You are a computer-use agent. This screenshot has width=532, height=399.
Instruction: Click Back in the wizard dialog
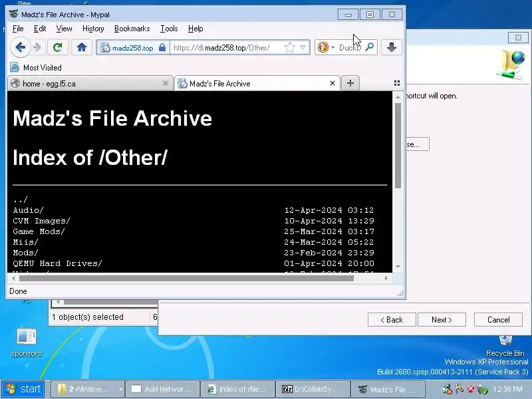pyautogui.click(x=392, y=320)
